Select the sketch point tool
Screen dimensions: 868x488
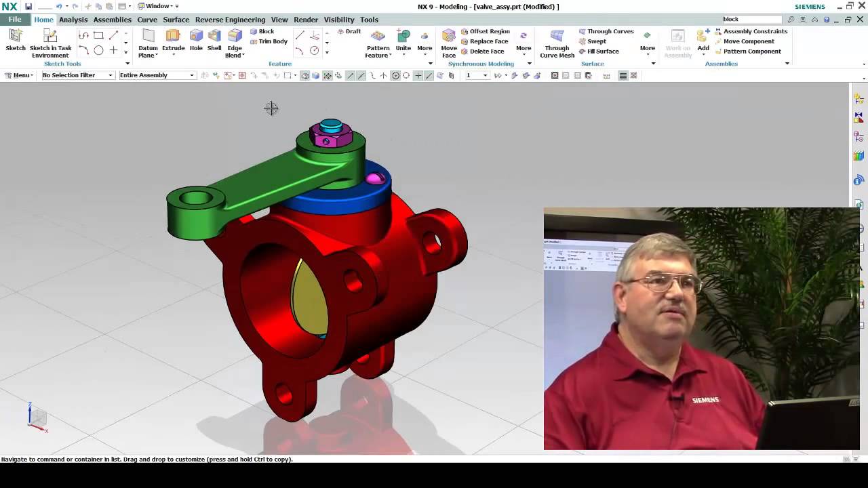[x=113, y=50]
